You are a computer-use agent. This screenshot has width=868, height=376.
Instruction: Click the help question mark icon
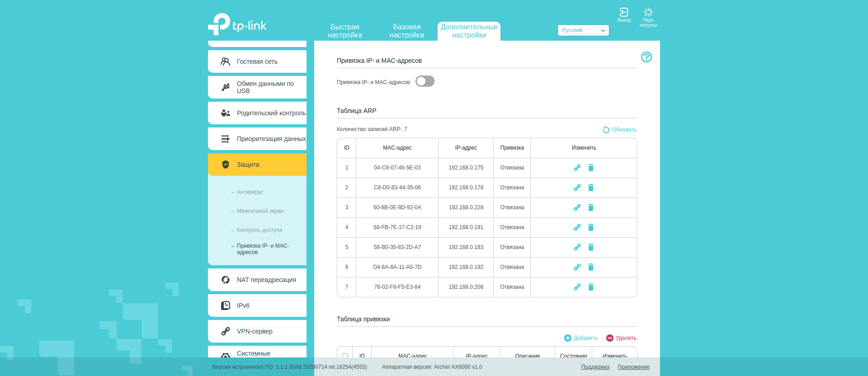[646, 57]
